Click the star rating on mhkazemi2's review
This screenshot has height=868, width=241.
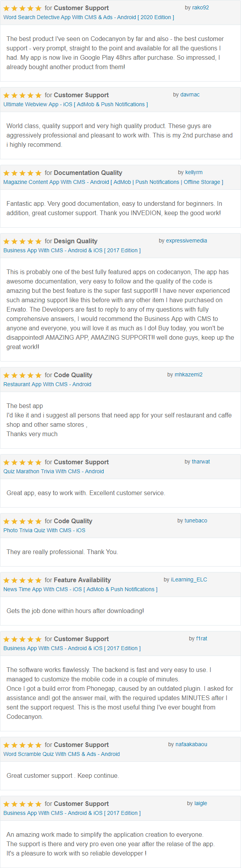click(x=22, y=375)
